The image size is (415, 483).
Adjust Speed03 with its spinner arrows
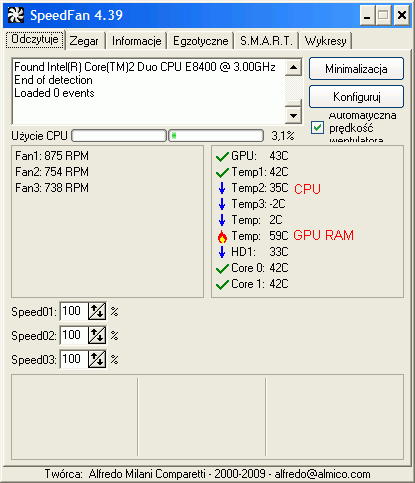click(97, 359)
